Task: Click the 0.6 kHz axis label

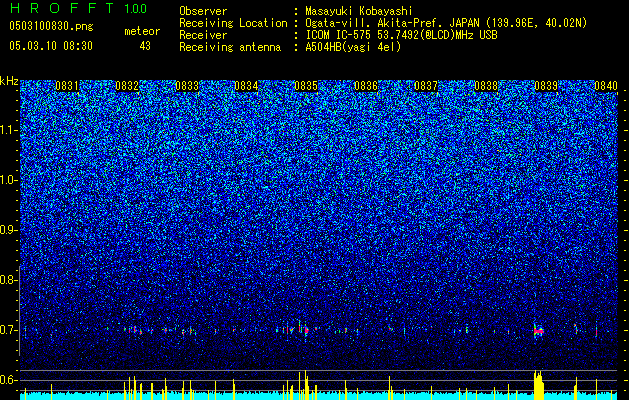Action: click(8, 380)
